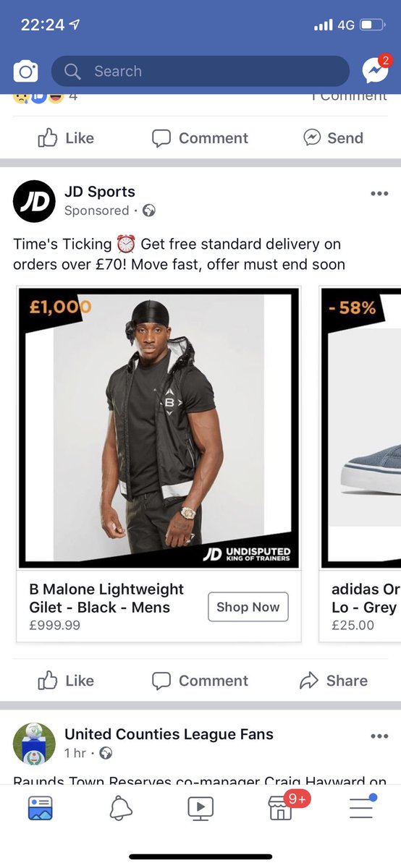The image size is (401, 868).
Task: Open the B Malone gilet product image
Action: point(159,427)
